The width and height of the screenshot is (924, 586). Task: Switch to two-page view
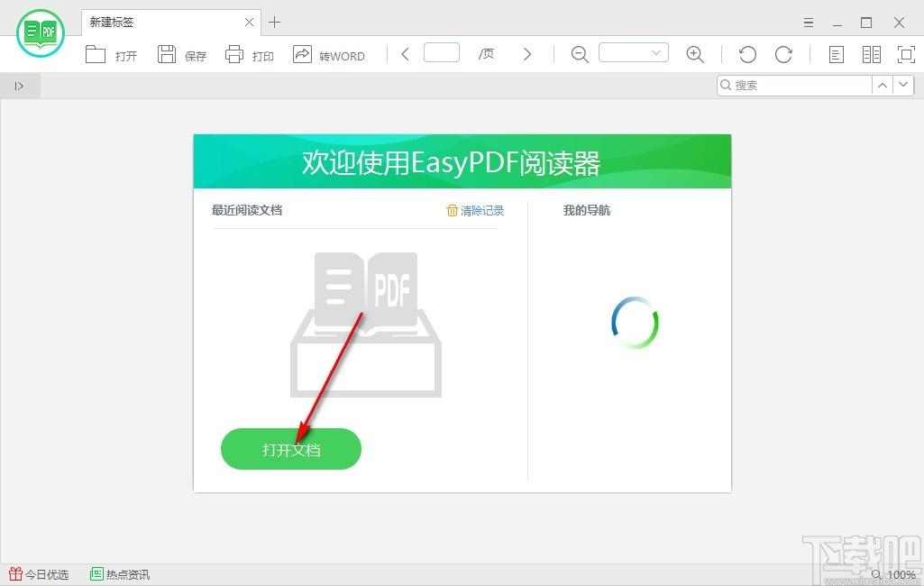coord(871,55)
